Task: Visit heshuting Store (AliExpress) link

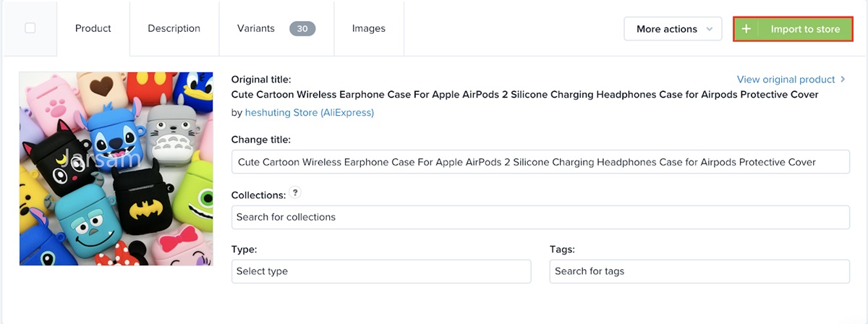Action: [x=310, y=113]
